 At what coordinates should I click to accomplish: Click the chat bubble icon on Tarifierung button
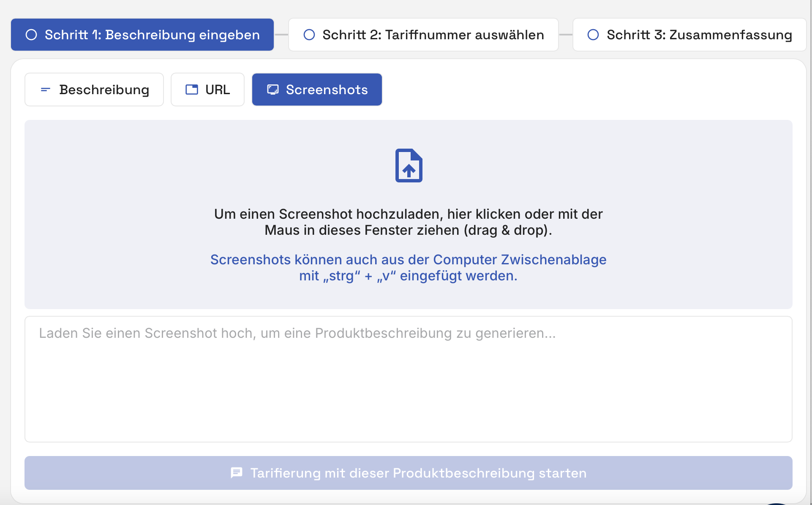237,472
